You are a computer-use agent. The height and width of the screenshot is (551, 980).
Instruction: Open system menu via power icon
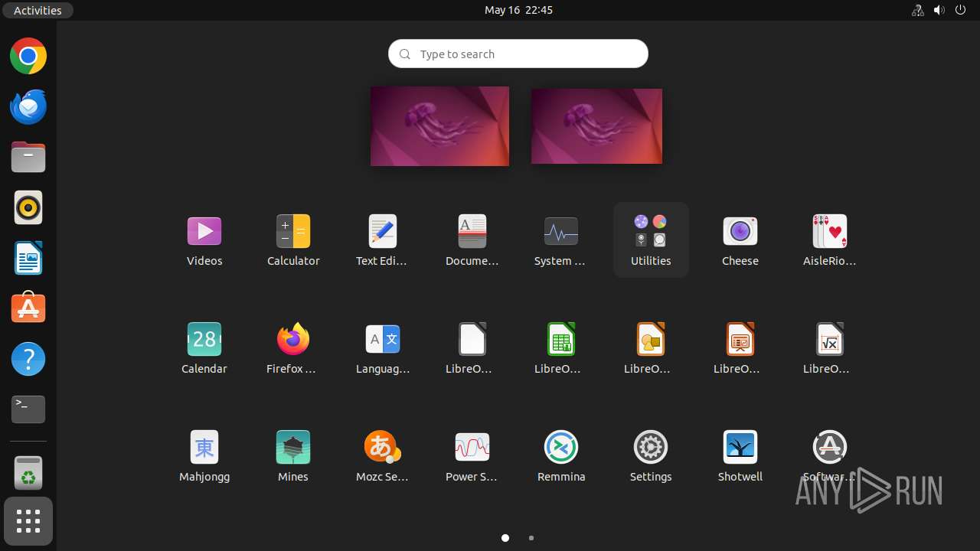(962, 10)
